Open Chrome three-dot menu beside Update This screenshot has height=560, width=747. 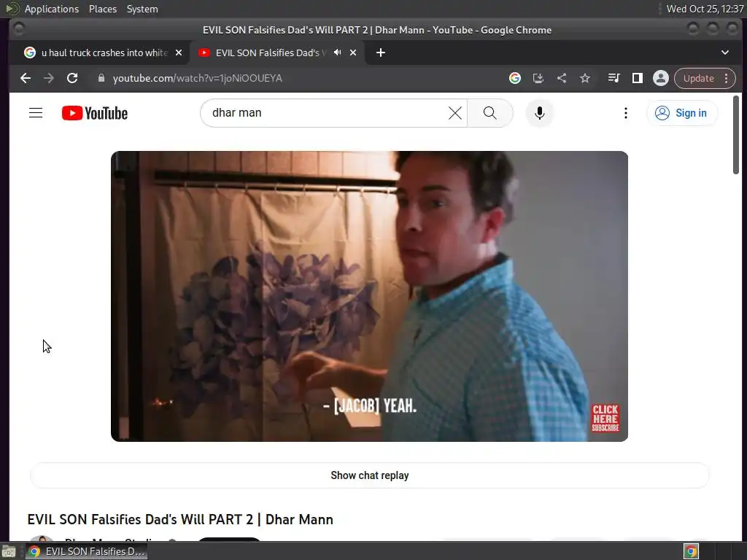(726, 78)
